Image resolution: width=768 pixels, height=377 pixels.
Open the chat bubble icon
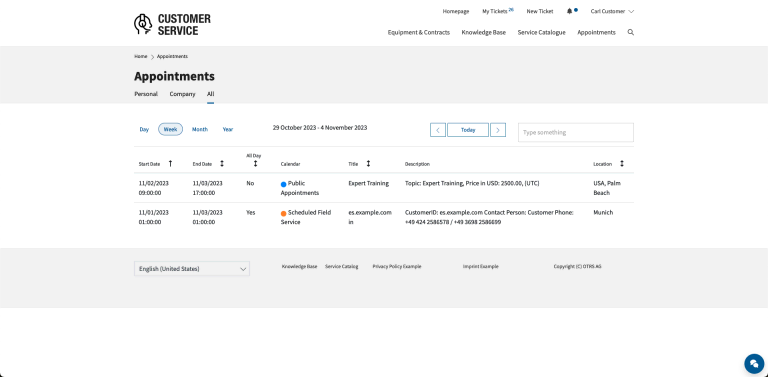[x=754, y=364]
